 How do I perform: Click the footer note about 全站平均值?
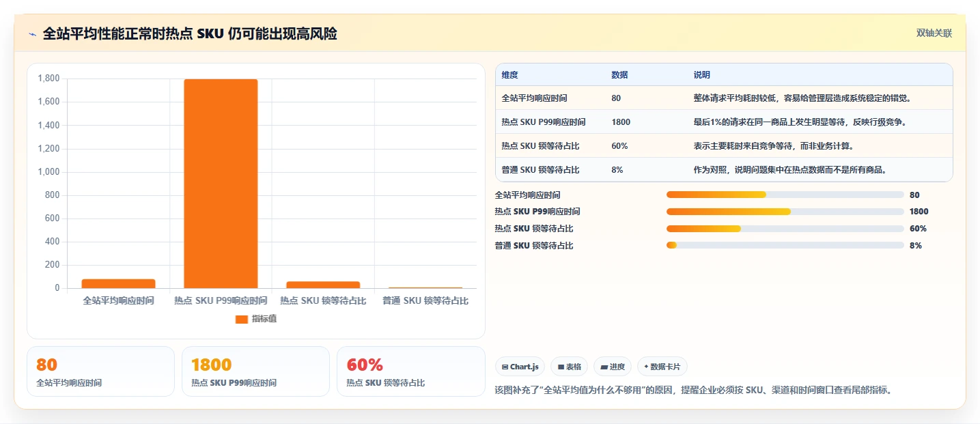click(693, 391)
